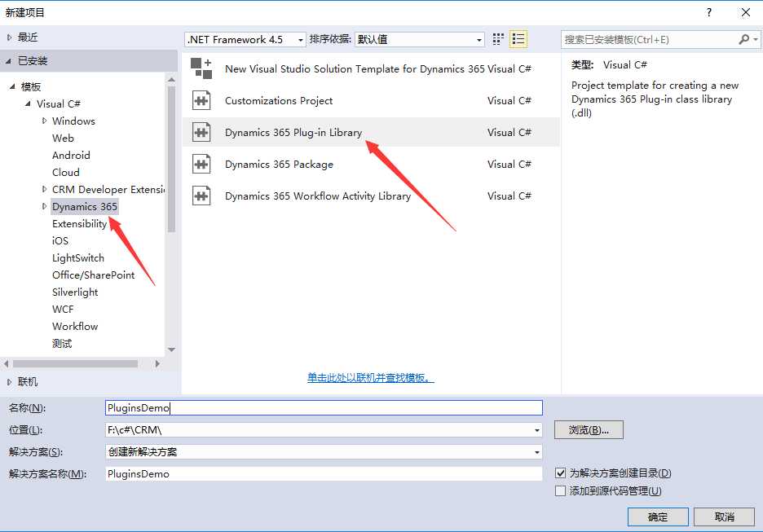Select Dynamics 365 Package template row
763x532 pixels.
point(371,165)
